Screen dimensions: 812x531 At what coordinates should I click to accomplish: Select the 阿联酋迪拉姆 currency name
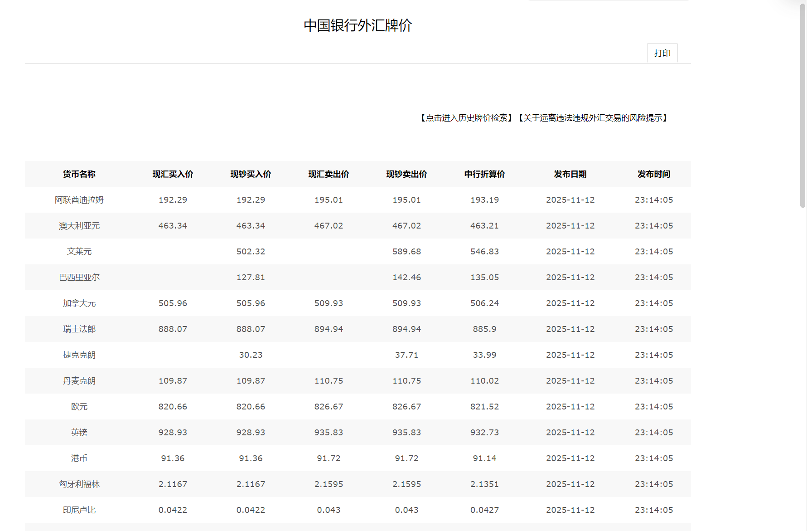79,200
